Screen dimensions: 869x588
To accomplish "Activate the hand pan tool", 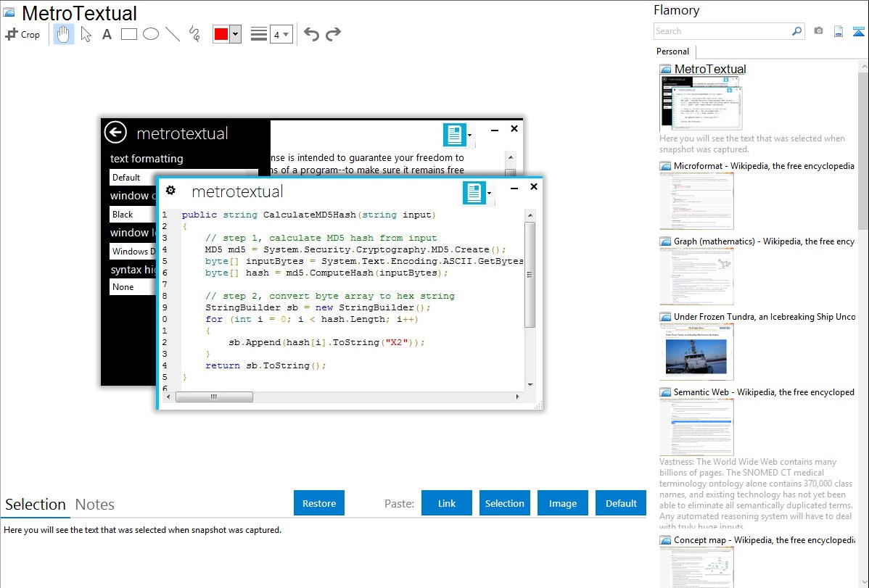I will [63, 34].
